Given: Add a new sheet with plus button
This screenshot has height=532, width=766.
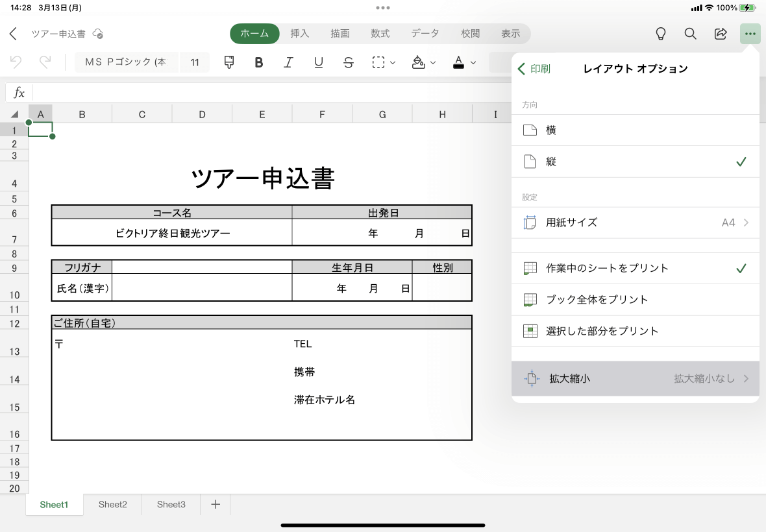Looking at the screenshot, I should point(216,505).
